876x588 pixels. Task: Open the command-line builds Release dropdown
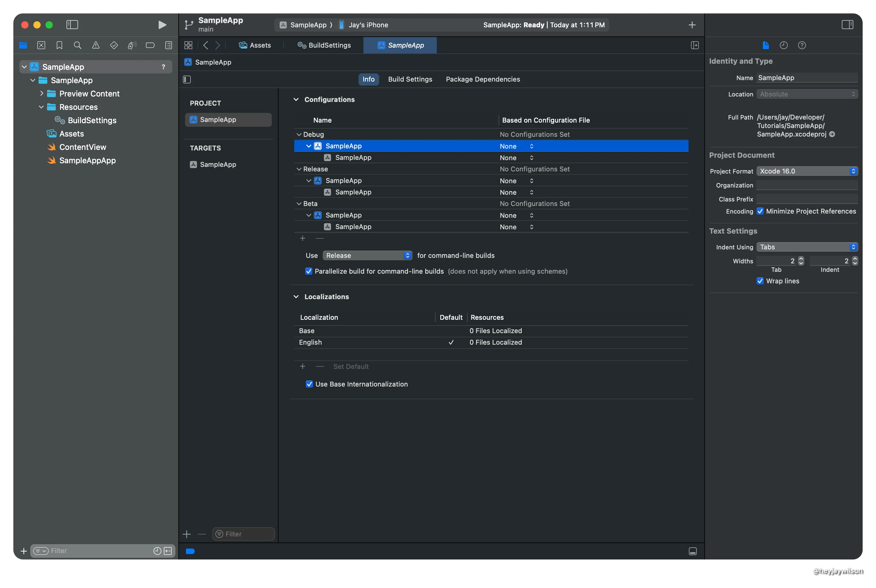click(x=367, y=255)
